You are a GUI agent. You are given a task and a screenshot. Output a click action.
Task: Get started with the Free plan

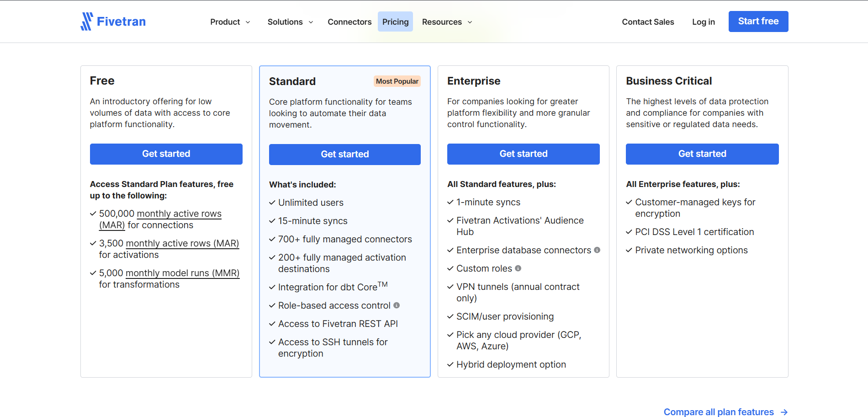166,154
